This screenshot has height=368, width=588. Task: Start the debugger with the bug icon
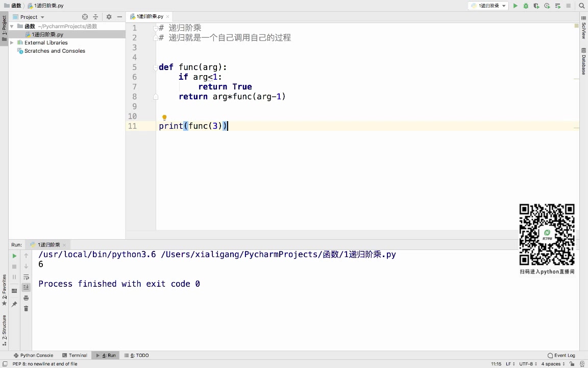click(x=526, y=5)
